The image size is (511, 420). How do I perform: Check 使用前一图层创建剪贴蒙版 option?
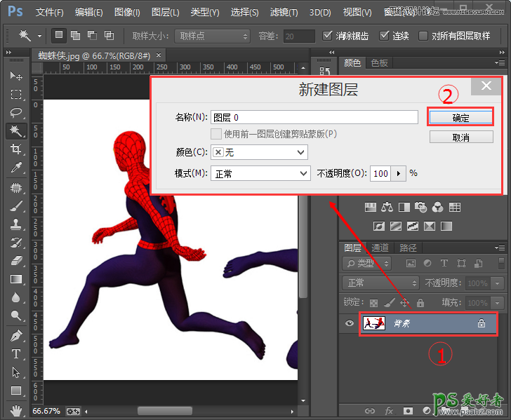(x=215, y=134)
